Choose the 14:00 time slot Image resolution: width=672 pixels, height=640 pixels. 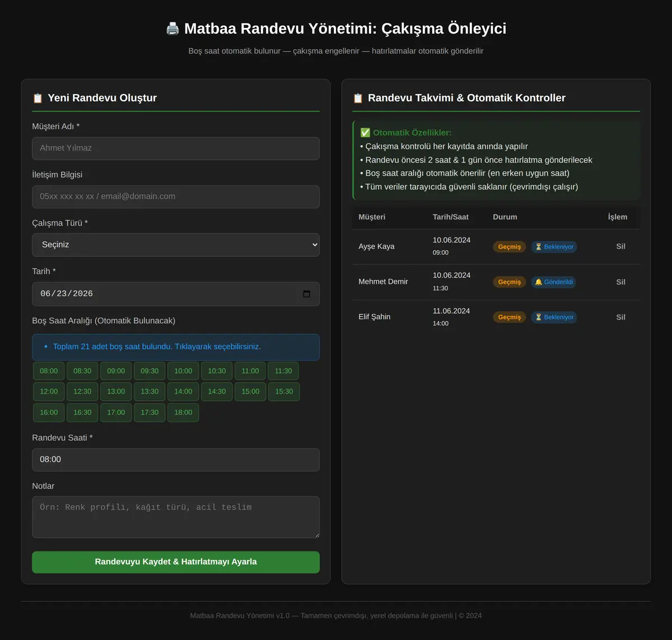click(x=183, y=391)
